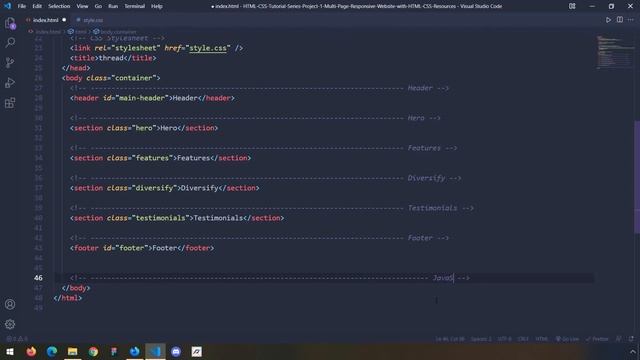The image size is (640, 360).
Task: Click the notifications bell in status bar
Action: [631, 339]
